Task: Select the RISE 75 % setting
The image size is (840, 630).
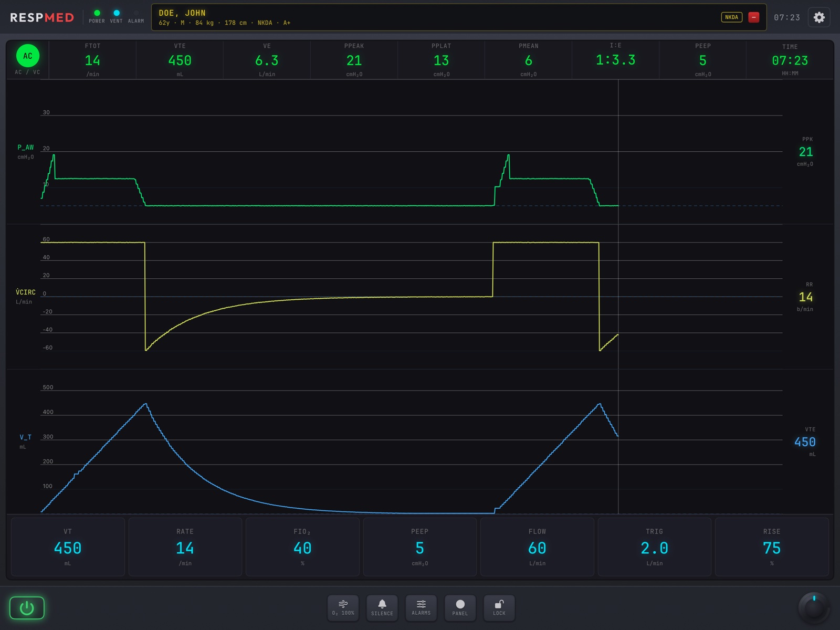Action: [x=772, y=547]
